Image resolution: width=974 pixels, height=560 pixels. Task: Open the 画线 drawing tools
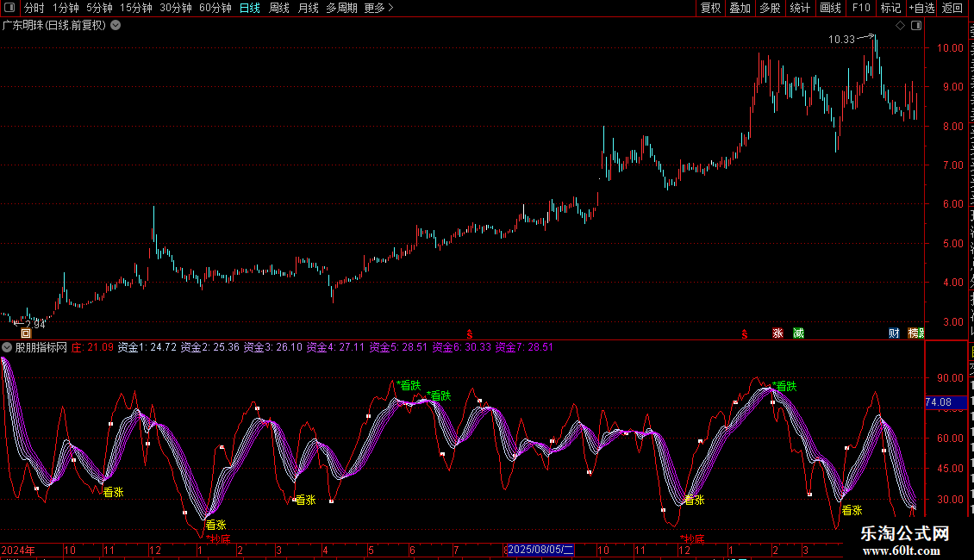[830, 8]
